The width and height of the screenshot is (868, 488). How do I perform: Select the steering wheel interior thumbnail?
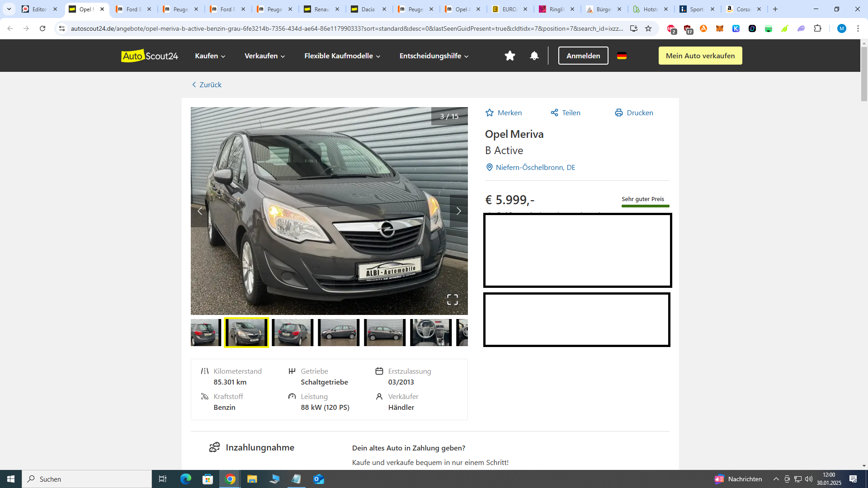click(x=431, y=333)
